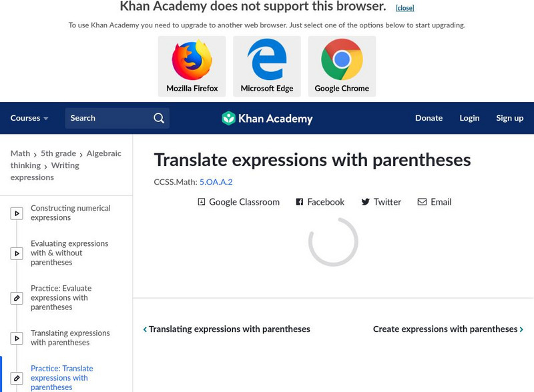The height and width of the screenshot is (392, 534).
Task: Click the Donate menu item
Action: coord(429,117)
